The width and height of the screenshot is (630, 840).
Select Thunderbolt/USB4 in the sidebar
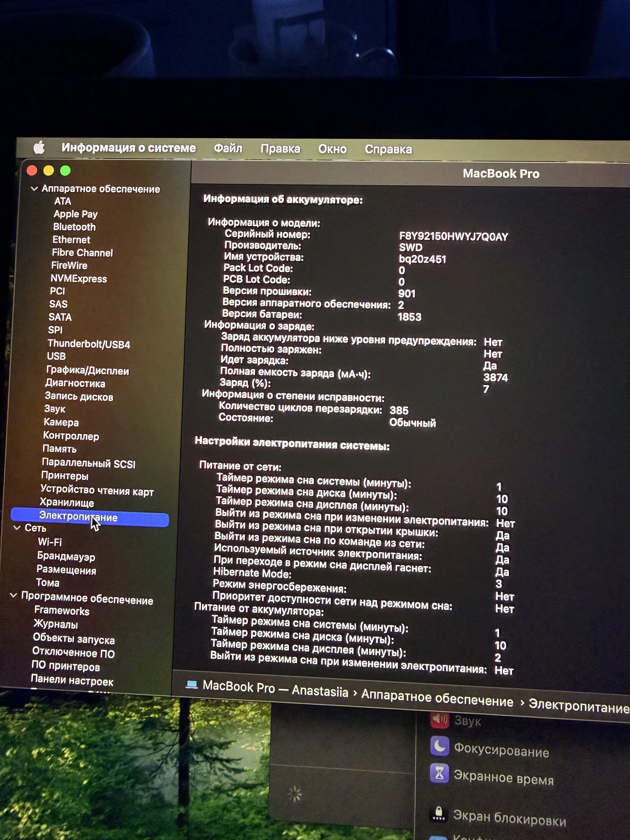pyautogui.click(x=89, y=344)
